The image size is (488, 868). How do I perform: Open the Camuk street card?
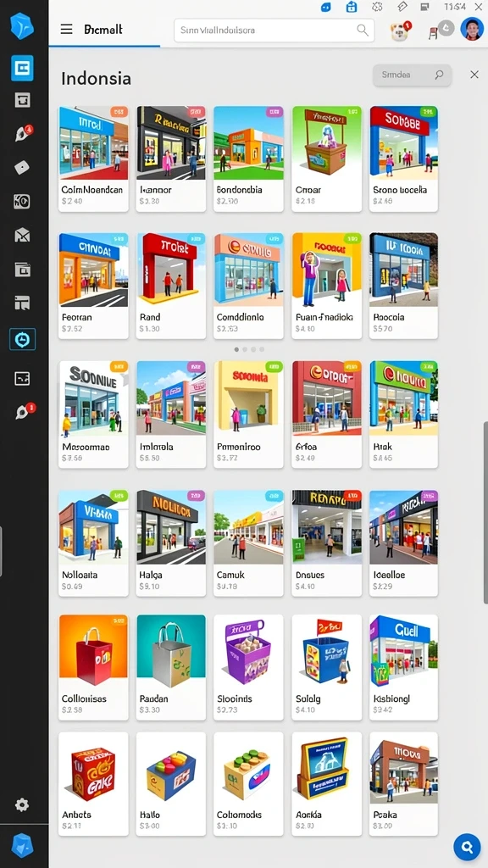248,543
